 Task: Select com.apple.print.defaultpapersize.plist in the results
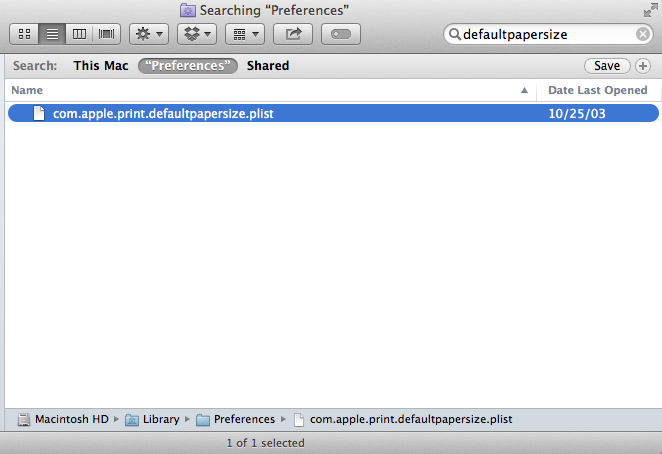[333, 113]
